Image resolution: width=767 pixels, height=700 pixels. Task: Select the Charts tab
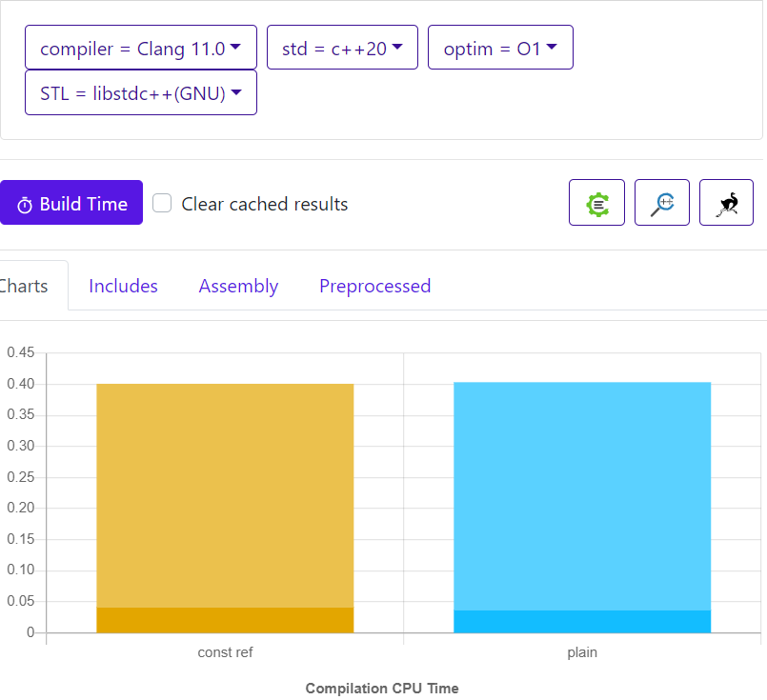tap(24, 286)
